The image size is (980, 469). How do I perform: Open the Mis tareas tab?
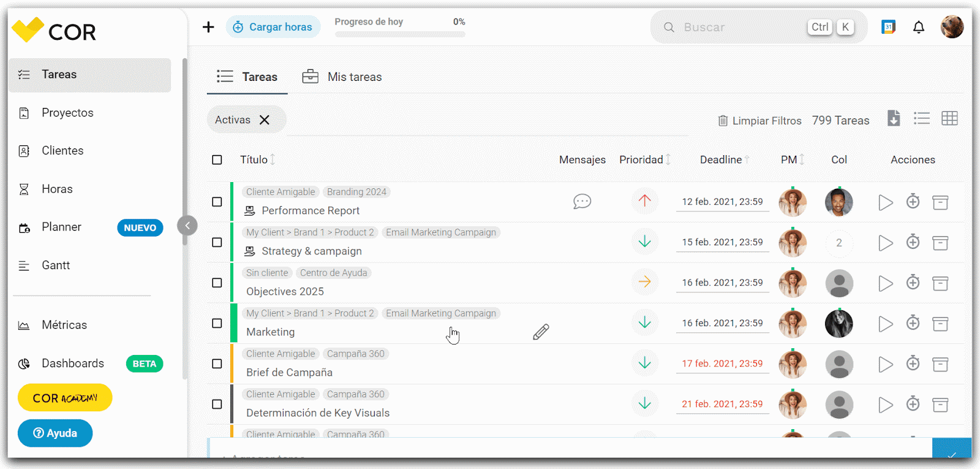click(342, 77)
